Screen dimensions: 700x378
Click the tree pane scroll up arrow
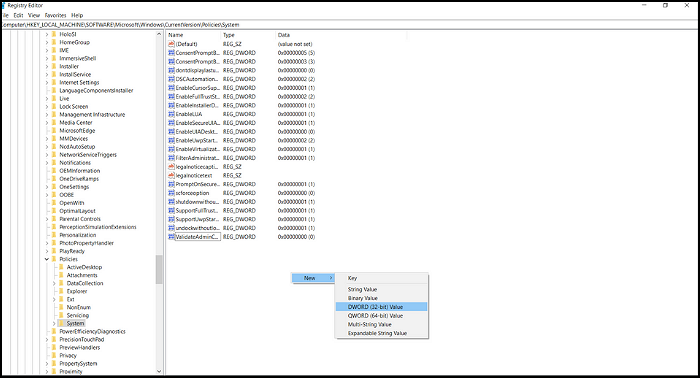click(x=159, y=34)
